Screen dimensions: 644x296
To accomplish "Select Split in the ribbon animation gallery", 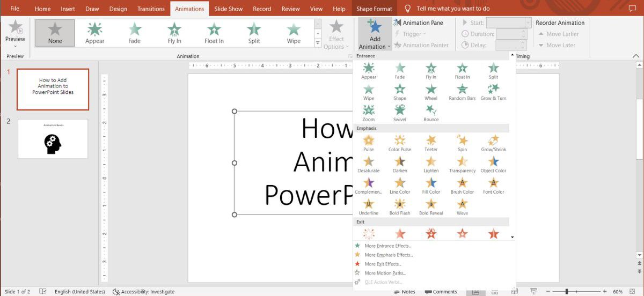I will [254, 33].
